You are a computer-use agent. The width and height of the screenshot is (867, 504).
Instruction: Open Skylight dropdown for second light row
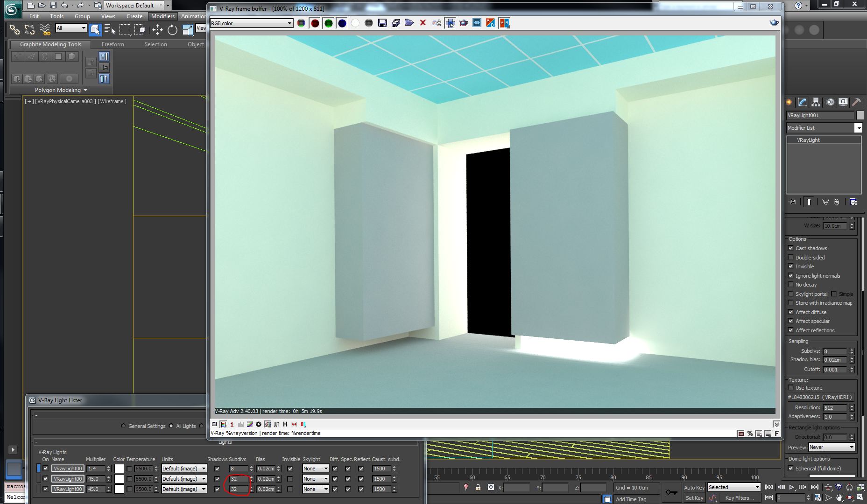coord(316,479)
